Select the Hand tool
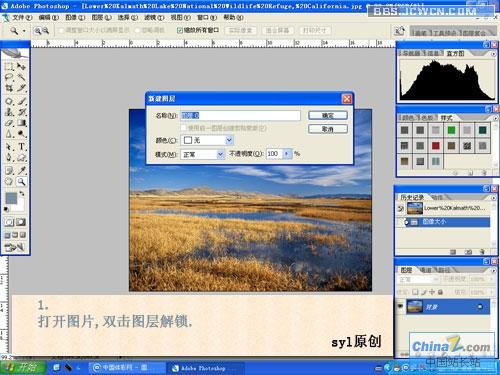 tap(9, 182)
